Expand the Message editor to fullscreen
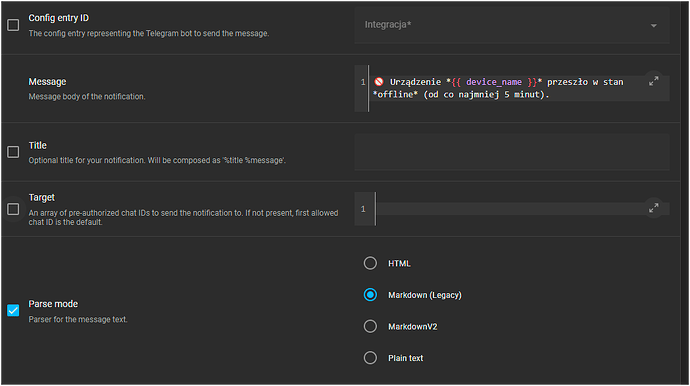Image resolution: width=690 pixels, height=386 pixels. [653, 81]
